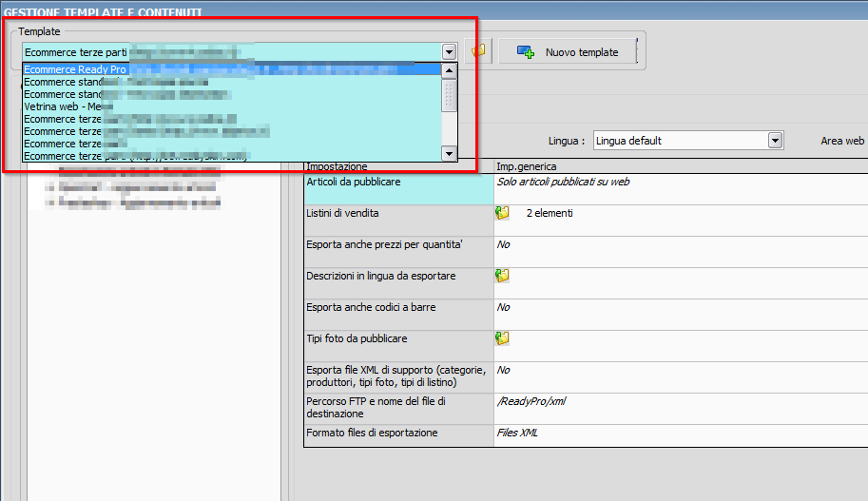Open the Template combo box dropdown arrow
This screenshot has height=501, width=868.
[449, 52]
